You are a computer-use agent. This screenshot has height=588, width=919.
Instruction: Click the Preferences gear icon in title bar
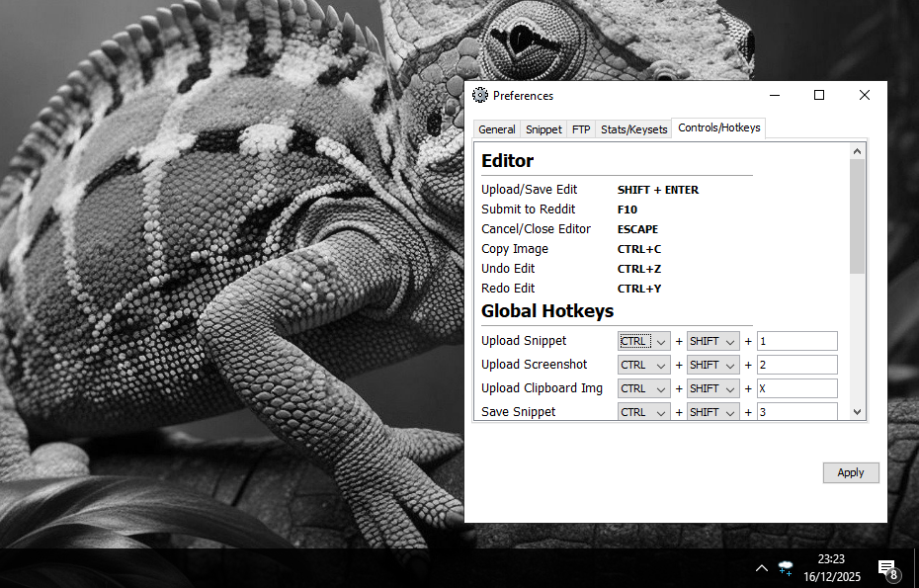tap(480, 95)
